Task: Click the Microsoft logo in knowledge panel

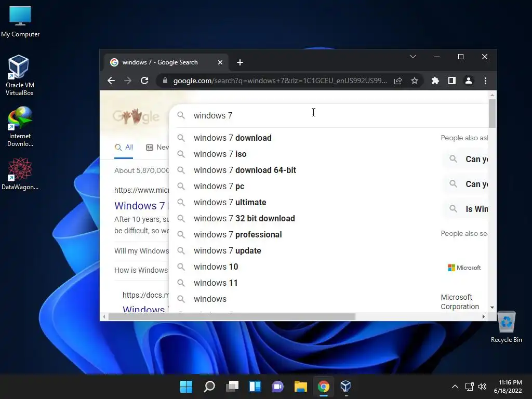Action: [464, 268]
